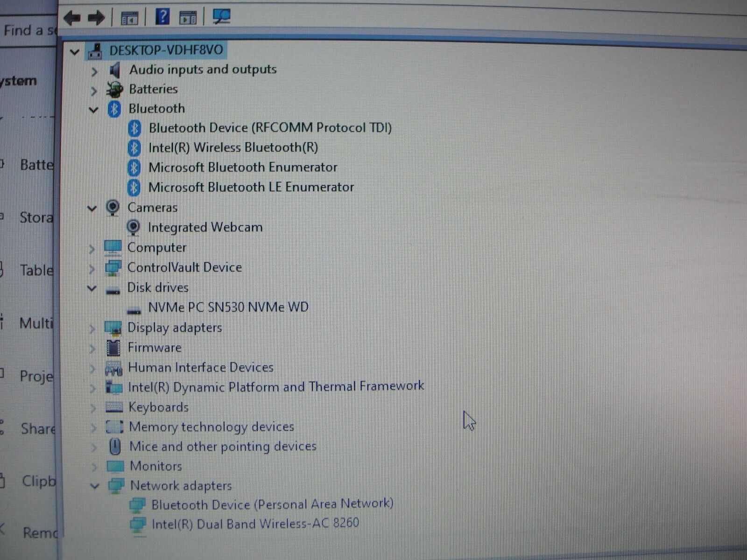Expand the Display adapters category
The height and width of the screenshot is (560, 747).
pyautogui.click(x=92, y=329)
